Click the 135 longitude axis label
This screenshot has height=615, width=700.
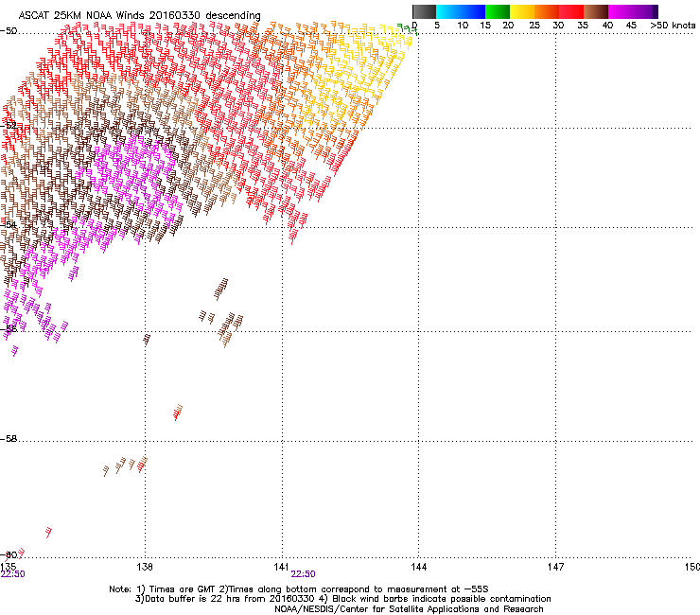(8, 567)
